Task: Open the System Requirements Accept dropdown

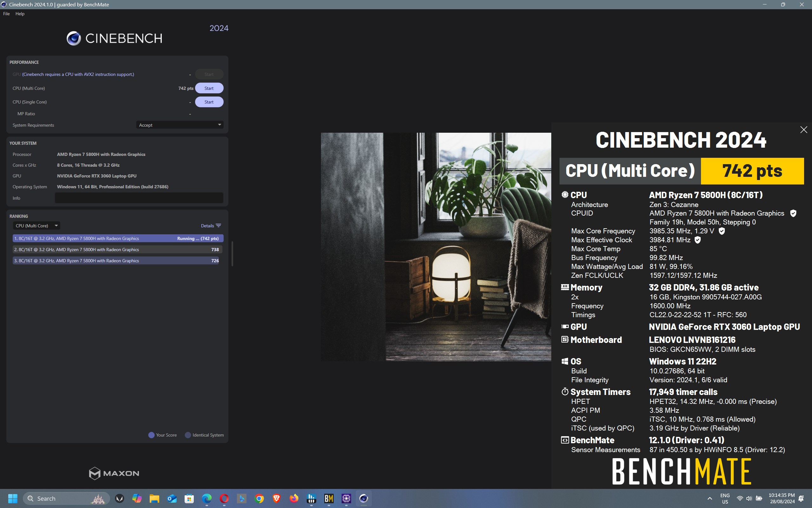Action: [x=180, y=125]
